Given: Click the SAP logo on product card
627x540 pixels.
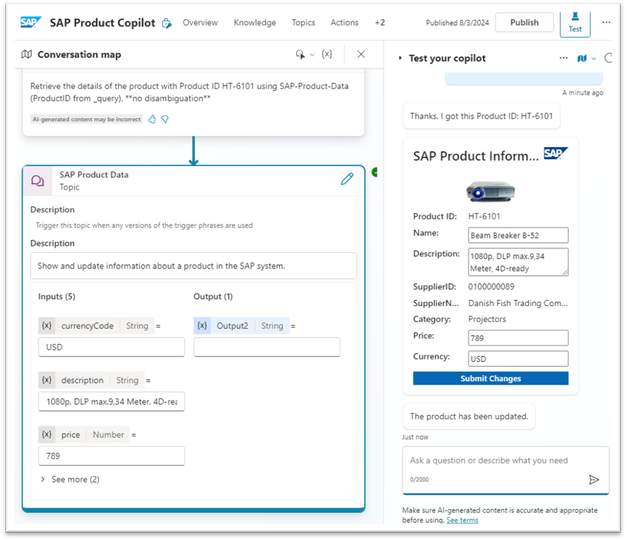Looking at the screenshot, I should [555, 153].
